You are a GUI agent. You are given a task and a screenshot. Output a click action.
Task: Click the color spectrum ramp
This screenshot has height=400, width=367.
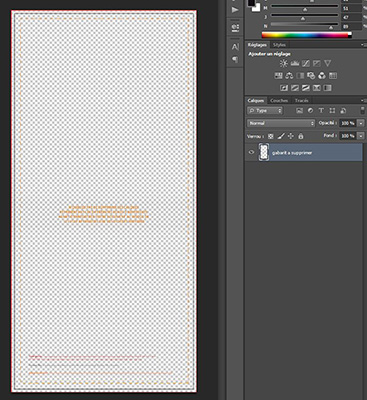(x=307, y=35)
